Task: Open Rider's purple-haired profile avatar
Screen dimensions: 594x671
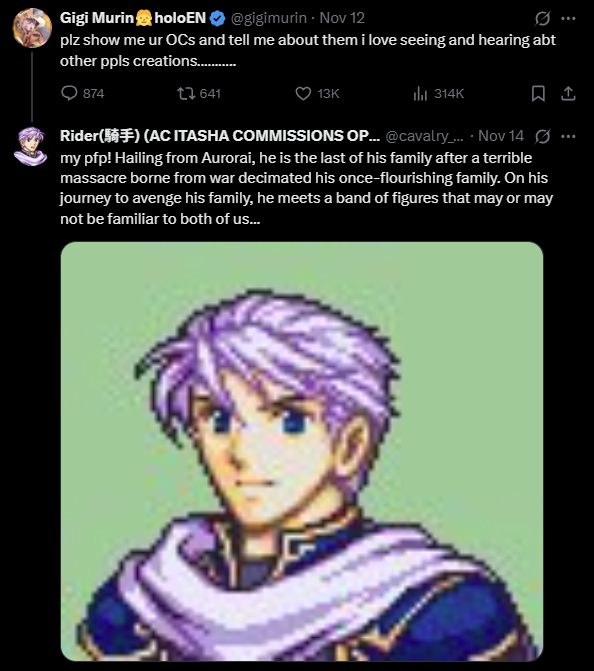Action: pyautogui.click(x=32, y=146)
